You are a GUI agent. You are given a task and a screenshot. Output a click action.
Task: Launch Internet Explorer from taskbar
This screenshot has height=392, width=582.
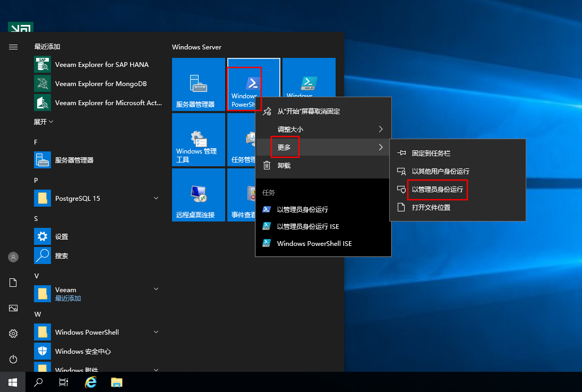91,382
